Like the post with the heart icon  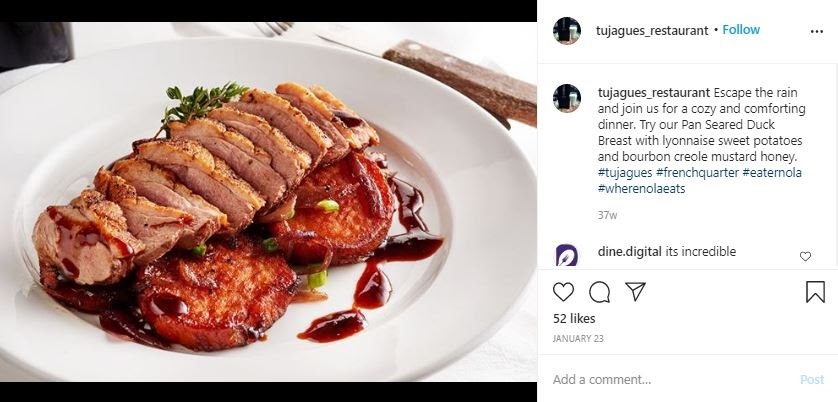point(564,292)
